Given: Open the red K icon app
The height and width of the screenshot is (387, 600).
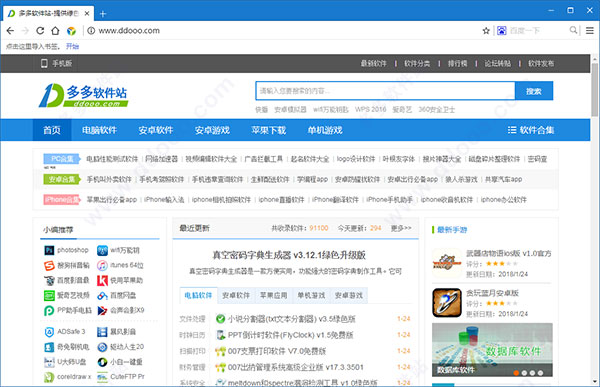Looking at the screenshot, I should pyautogui.click(x=102, y=281).
